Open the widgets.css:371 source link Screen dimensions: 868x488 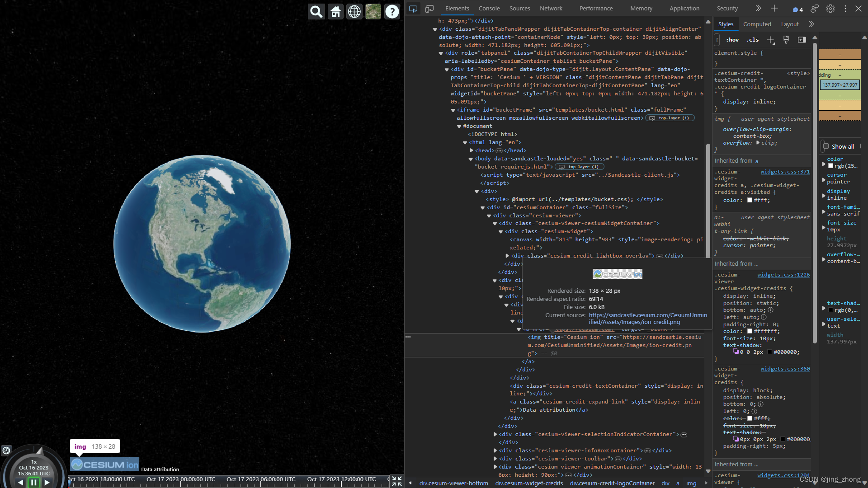point(785,172)
